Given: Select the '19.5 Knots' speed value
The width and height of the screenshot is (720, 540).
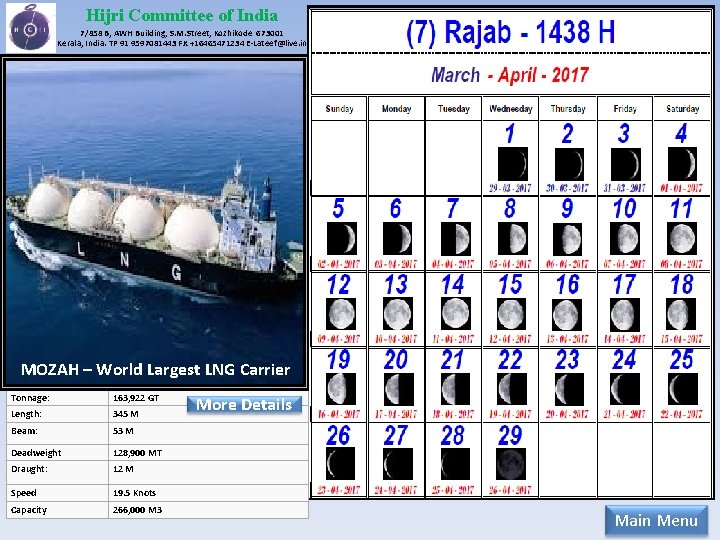Looking at the screenshot, I should [x=134, y=493].
